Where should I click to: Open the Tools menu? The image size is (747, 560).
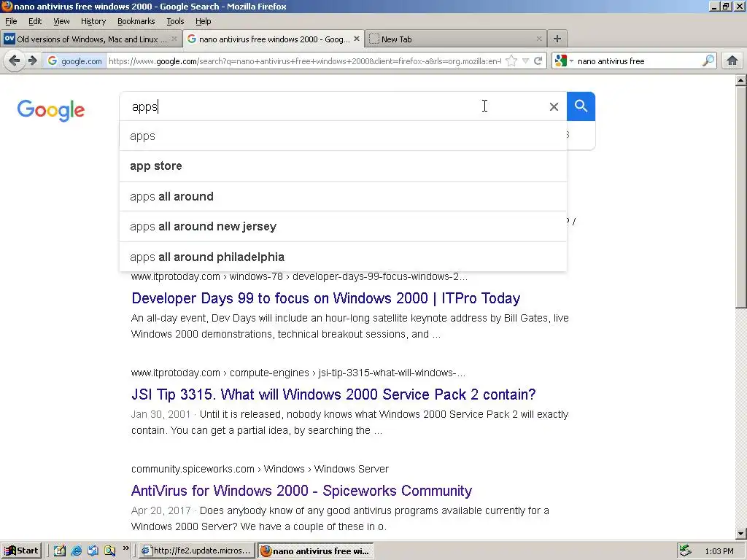tap(175, 21)
